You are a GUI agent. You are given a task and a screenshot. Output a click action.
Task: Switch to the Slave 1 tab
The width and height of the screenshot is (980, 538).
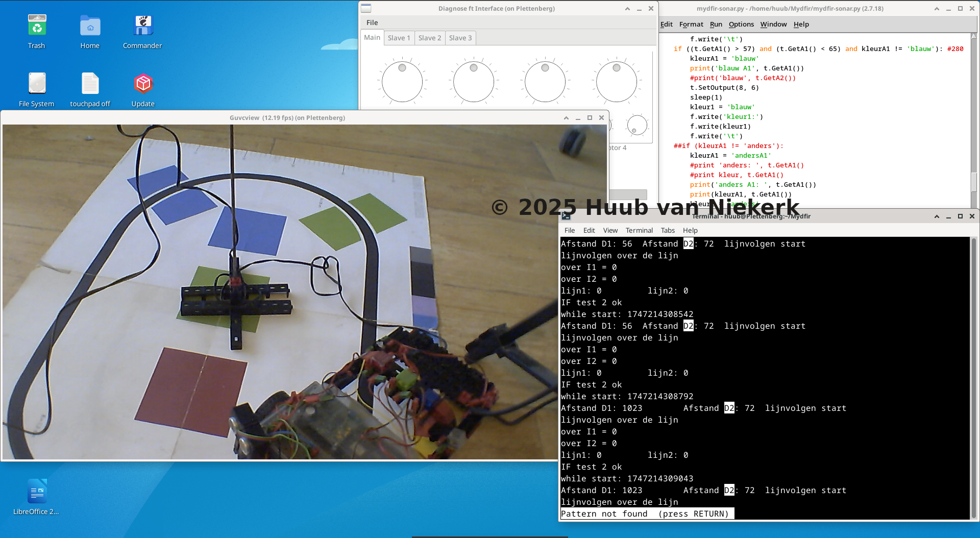[x=399, y=38]
